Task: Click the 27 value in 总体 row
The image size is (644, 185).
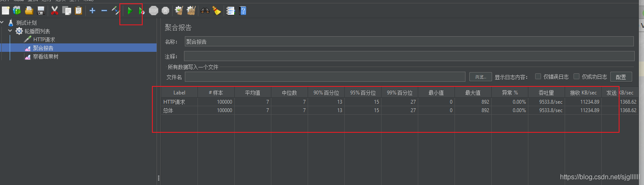Action: point(400,110)
